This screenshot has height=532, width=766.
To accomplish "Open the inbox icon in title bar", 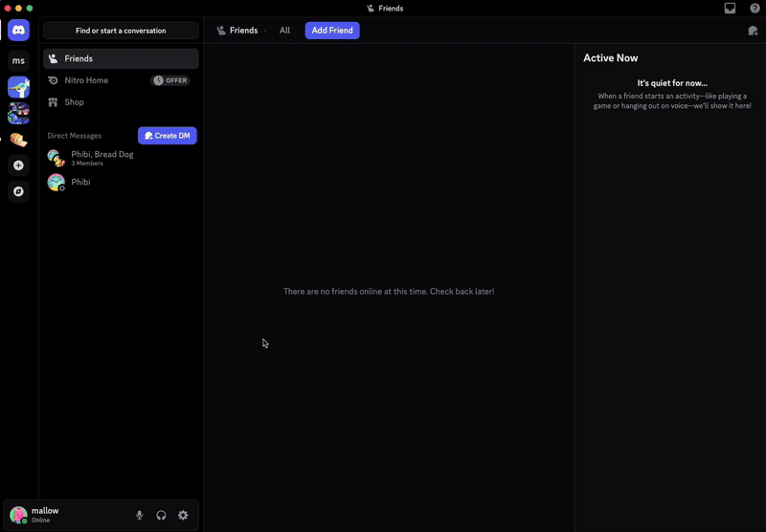I will (x=730, y=9).
